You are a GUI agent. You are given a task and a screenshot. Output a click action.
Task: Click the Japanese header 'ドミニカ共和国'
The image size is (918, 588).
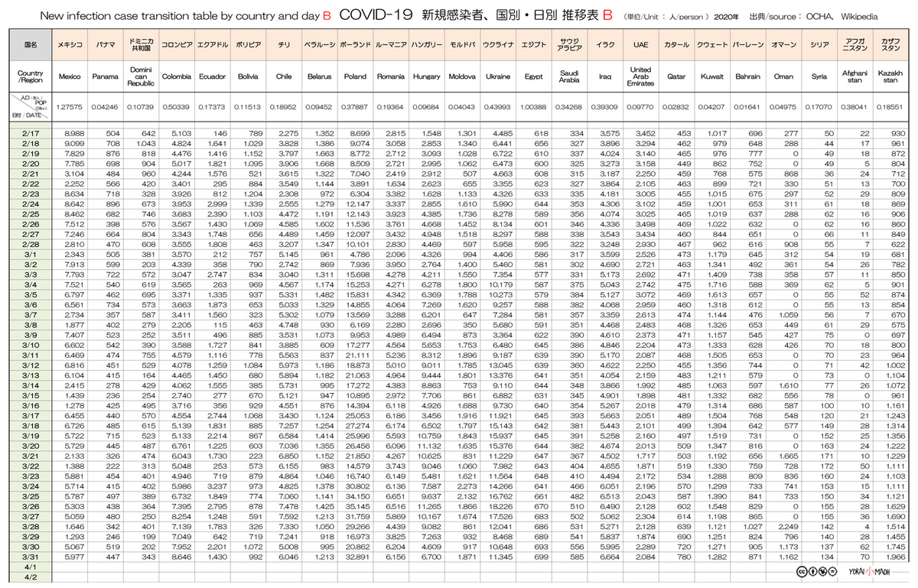coord(141,46)
